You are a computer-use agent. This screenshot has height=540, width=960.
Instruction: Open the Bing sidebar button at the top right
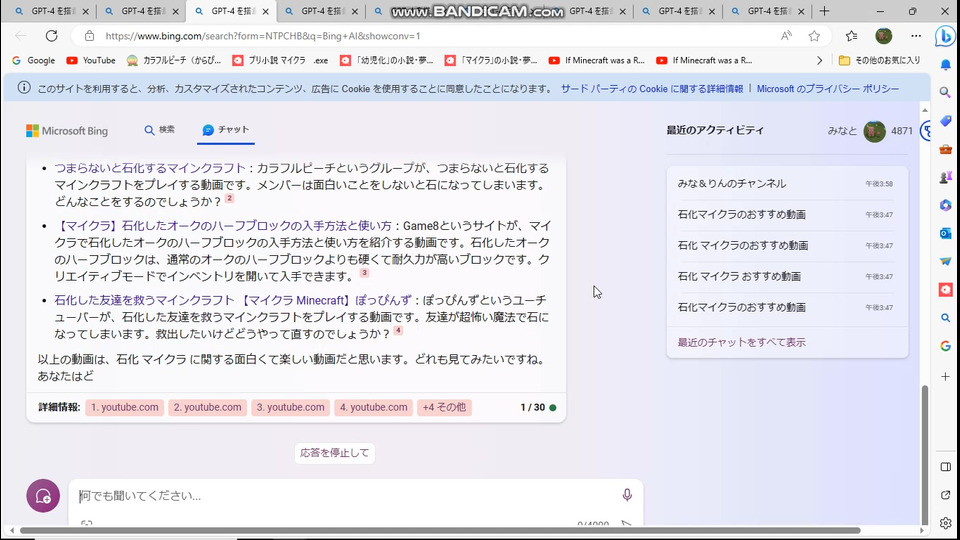tap(945, 37)
